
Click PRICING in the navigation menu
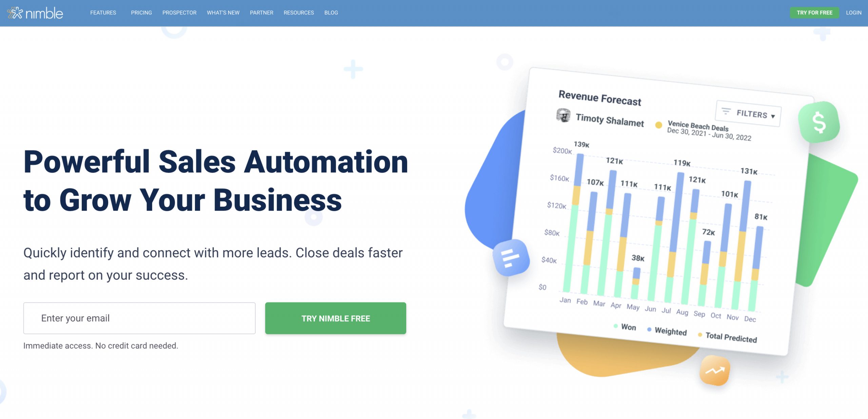tap(141, 12)
